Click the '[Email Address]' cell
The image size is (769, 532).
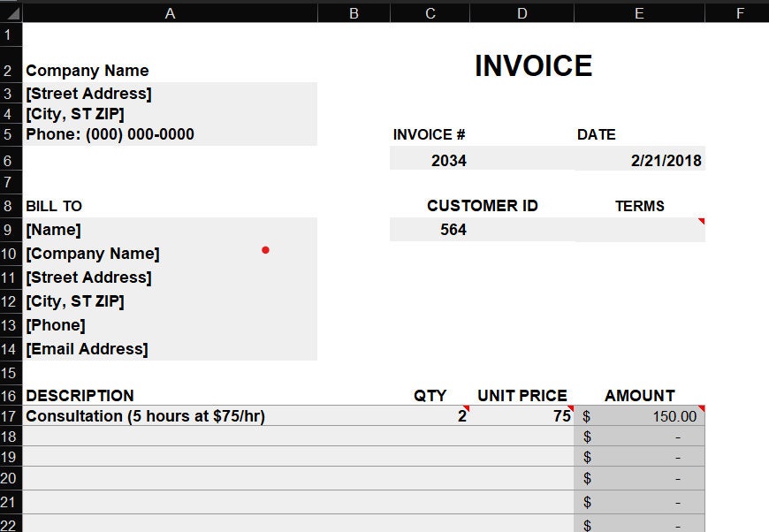pyautogui.click(x=170, y=348)
